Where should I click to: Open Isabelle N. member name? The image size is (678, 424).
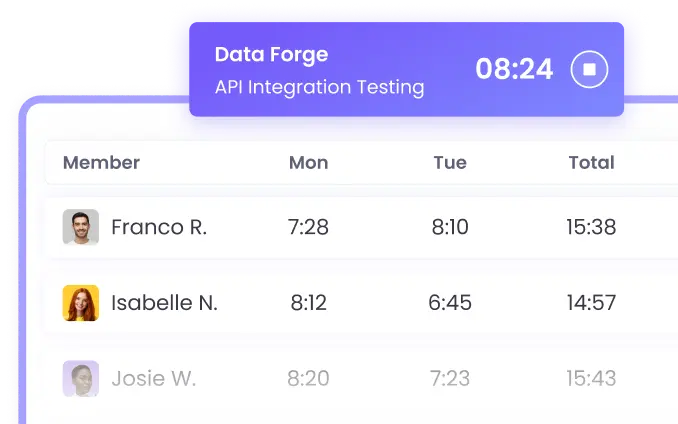click(x=164, y=303)
